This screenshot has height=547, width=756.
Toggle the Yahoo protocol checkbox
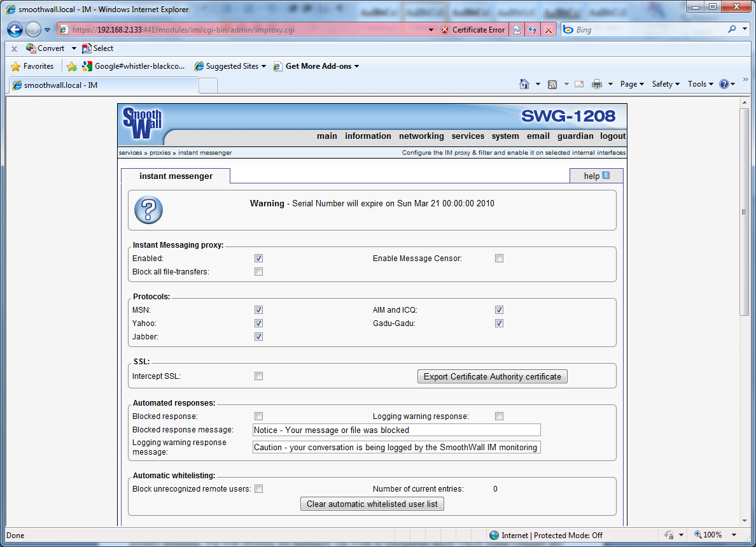tap(259, 323)
